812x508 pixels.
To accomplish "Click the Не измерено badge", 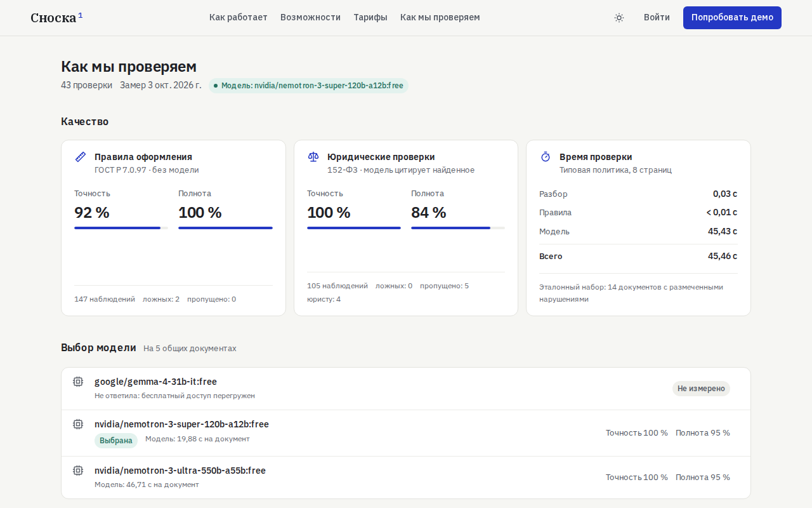I will click(x=701, y=389).
